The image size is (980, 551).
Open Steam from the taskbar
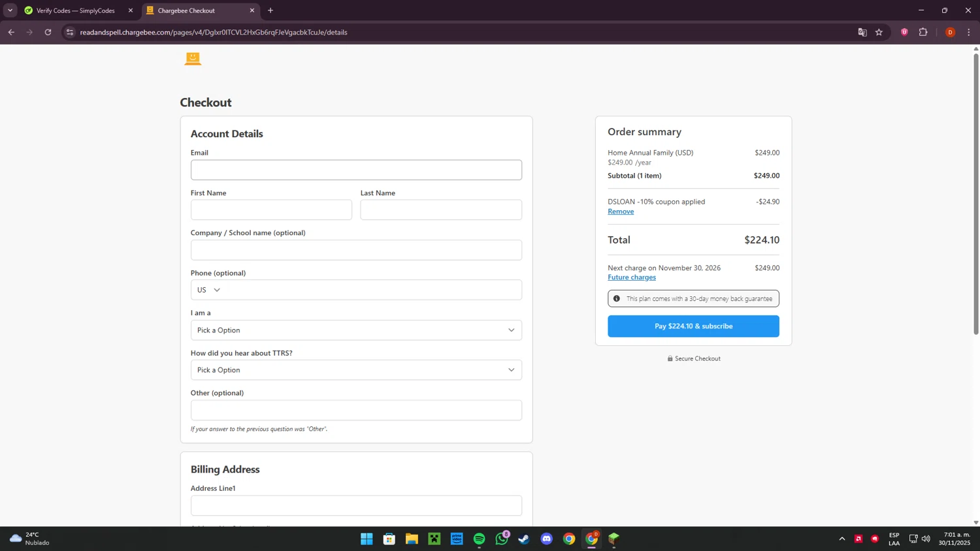(524, 539)
